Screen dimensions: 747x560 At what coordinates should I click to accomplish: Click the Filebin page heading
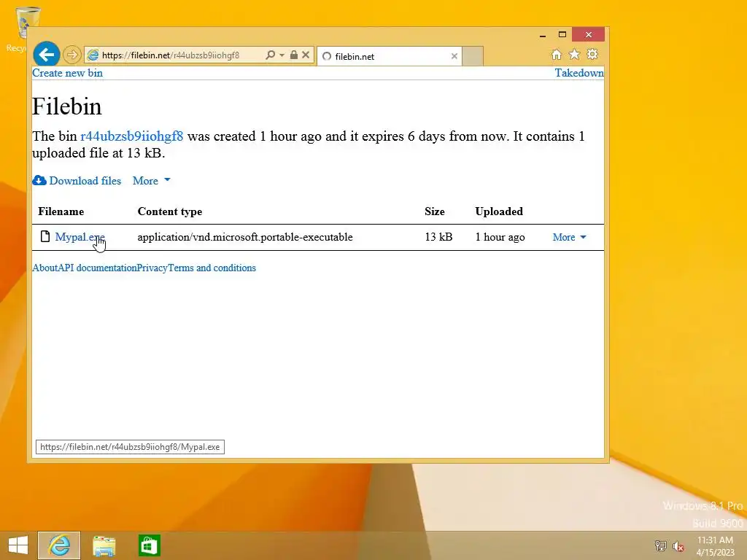[66, 106]
